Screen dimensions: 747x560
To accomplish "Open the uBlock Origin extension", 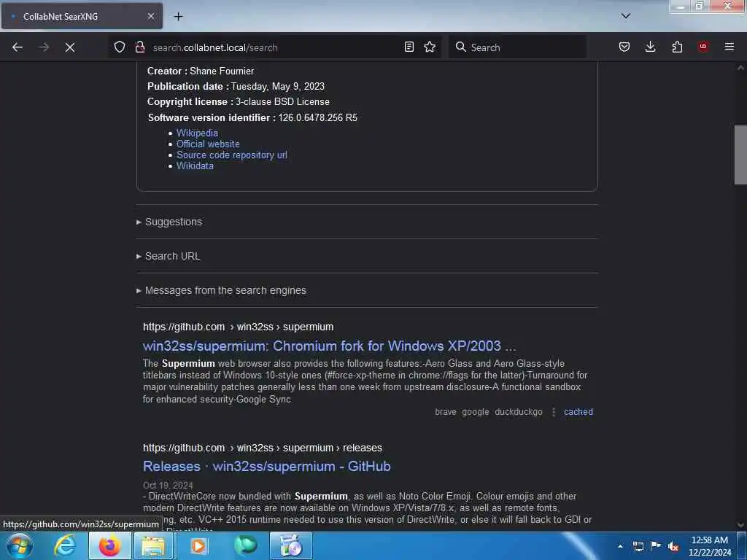I will pos(703,47).
